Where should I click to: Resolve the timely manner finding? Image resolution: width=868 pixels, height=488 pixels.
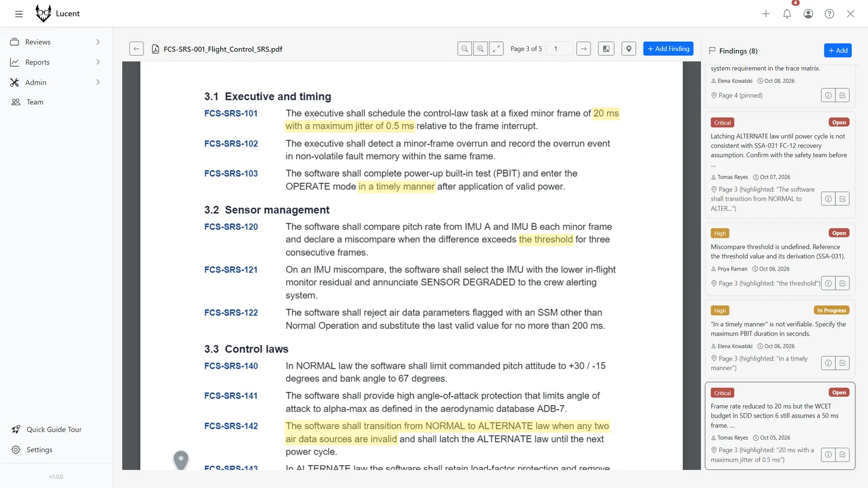[x=843, y=363]
